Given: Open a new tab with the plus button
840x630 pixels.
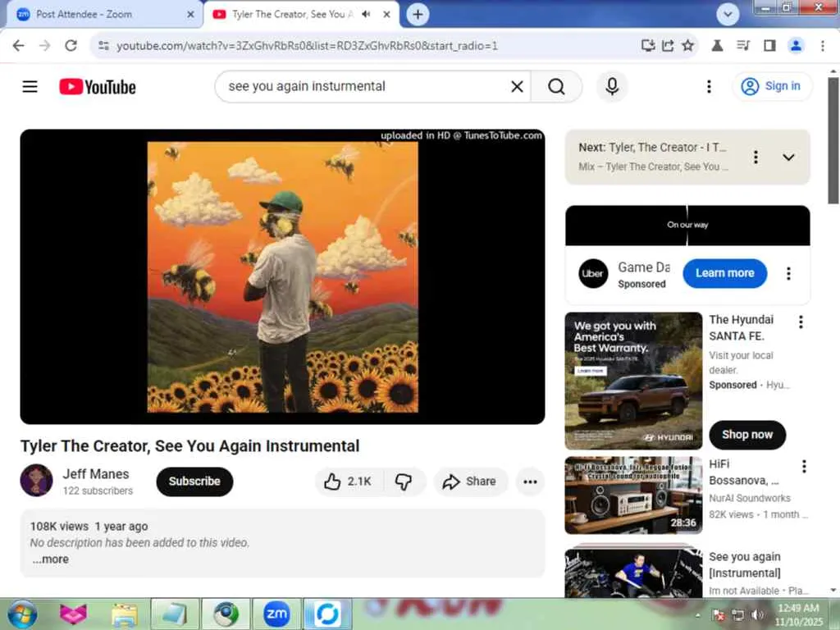Looking at the screenshot, I should click(418, 15).
